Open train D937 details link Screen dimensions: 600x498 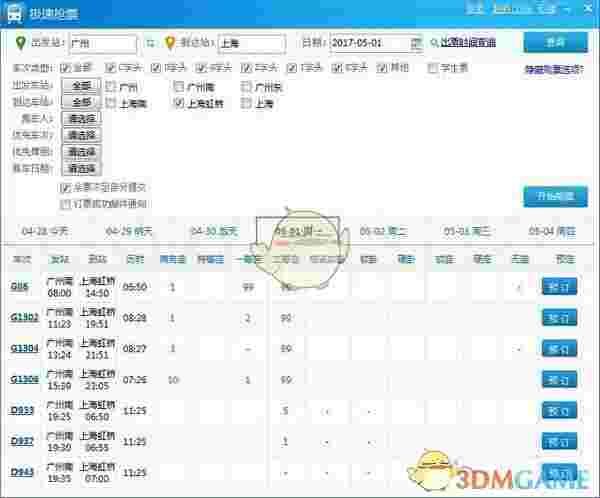[22, 441]
